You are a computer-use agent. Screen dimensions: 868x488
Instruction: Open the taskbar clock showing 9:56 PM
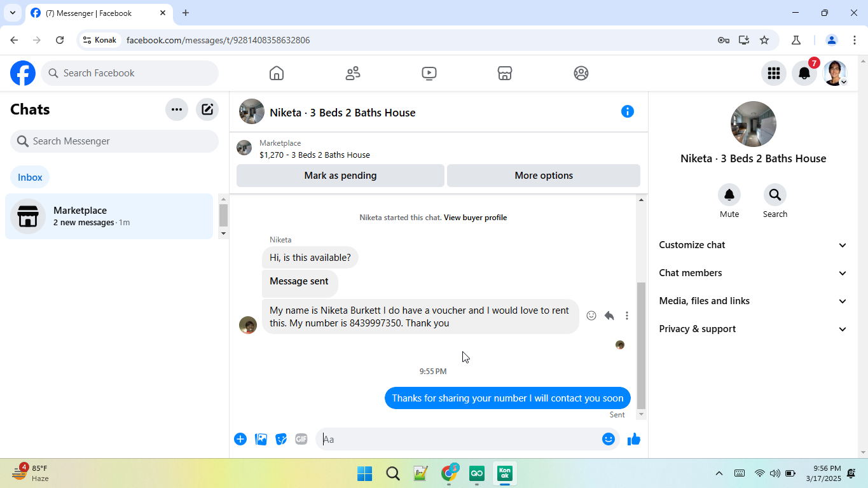pos(823,473)
